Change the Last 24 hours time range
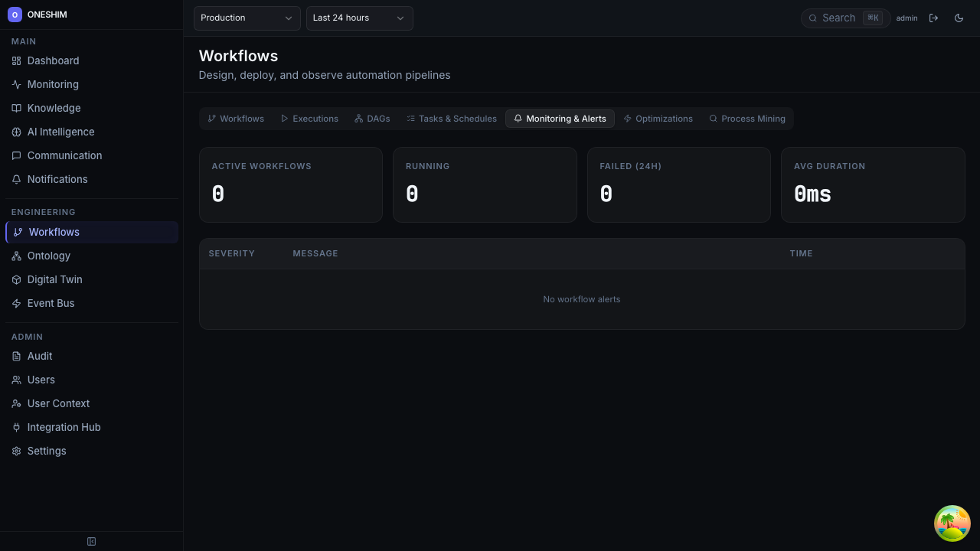The height and width of the screenshot is (551, 980). point(359,18)
